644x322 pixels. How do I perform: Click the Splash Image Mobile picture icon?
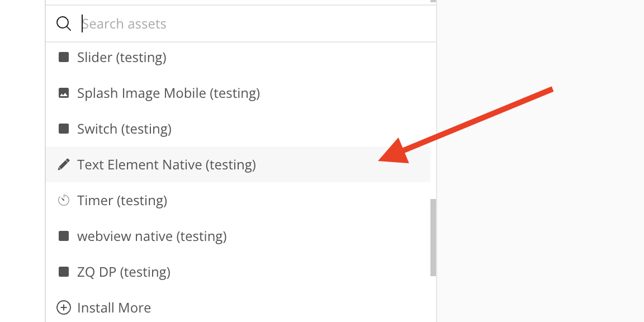pos(64,93)
